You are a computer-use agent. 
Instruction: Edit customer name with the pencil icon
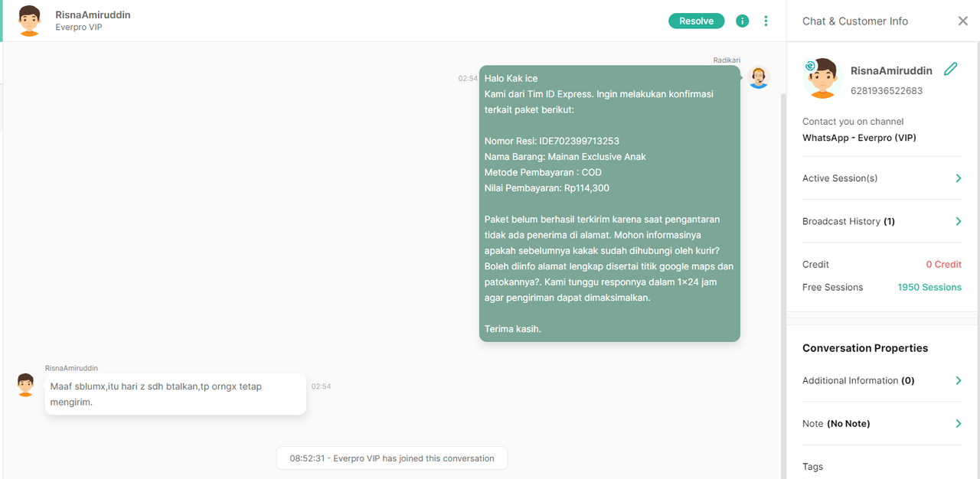click(951, 69)
